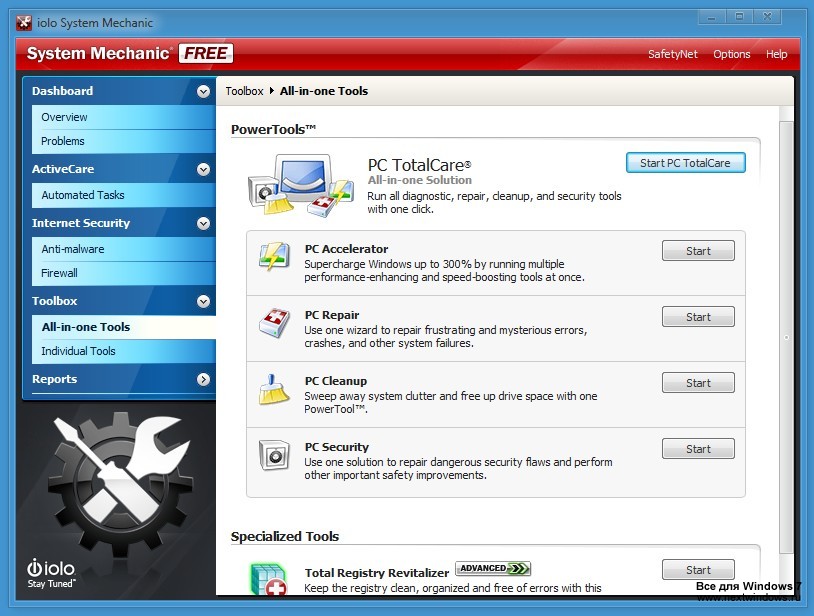Click the Specialized Tools heading

(284, 537)
